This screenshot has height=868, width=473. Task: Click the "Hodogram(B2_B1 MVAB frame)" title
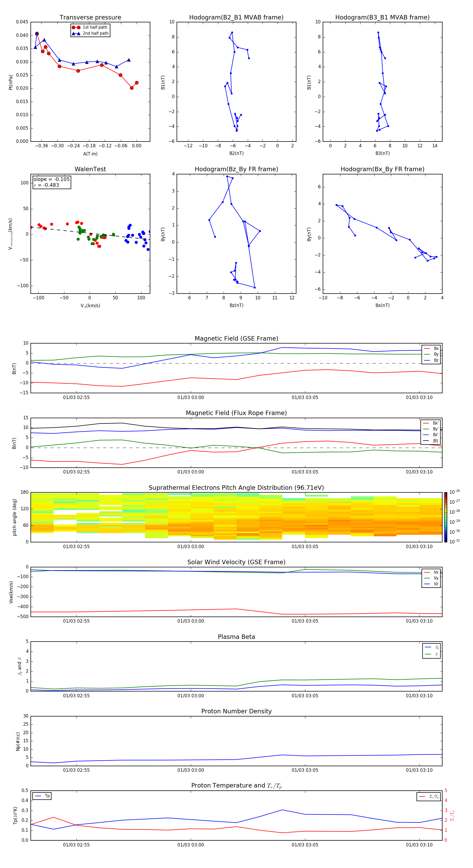click(x=236, y=18)
